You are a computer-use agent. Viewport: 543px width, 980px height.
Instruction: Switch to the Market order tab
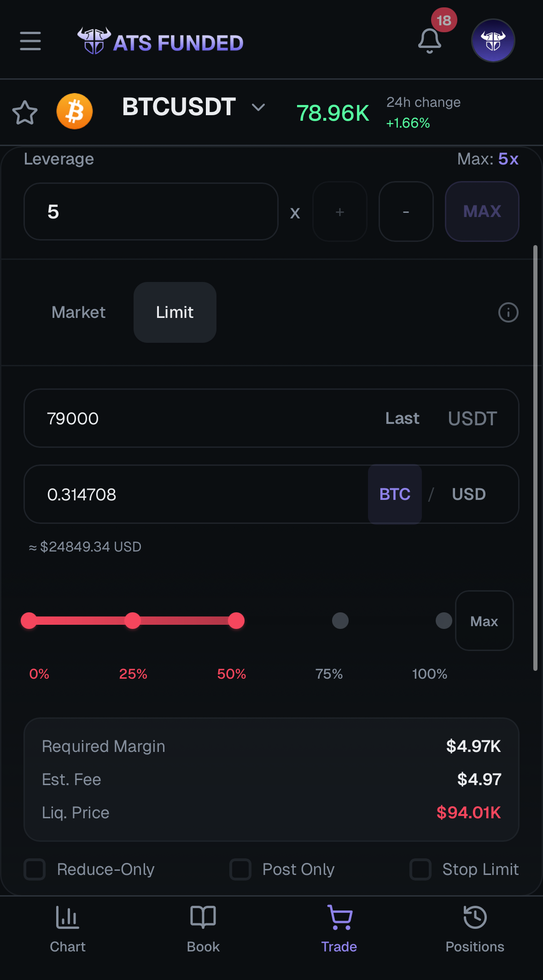tap(79, 312)
